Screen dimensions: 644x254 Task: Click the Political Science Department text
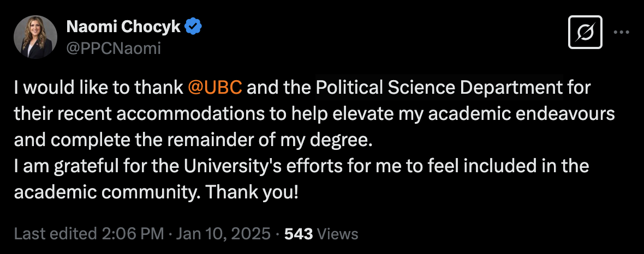[439, 88]
